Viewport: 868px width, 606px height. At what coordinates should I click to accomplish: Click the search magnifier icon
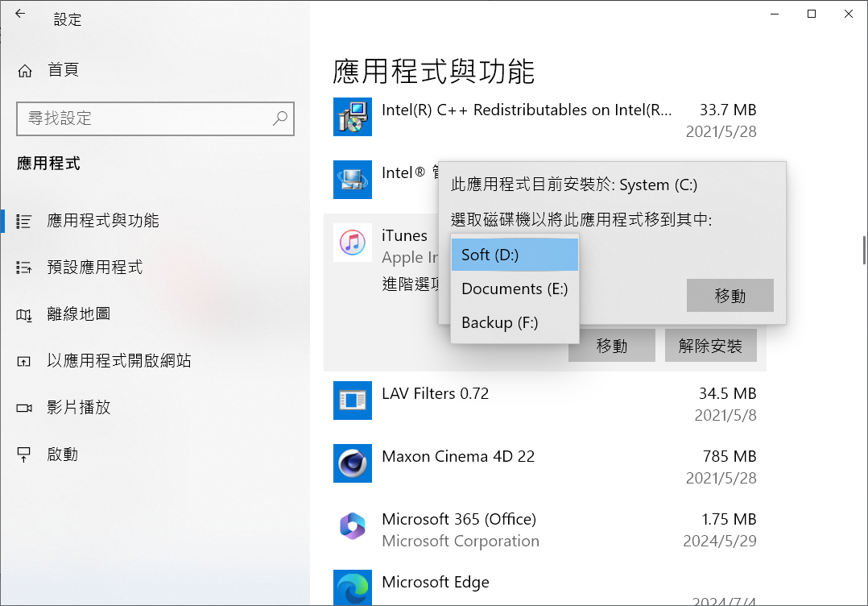[x=279, y=118]
